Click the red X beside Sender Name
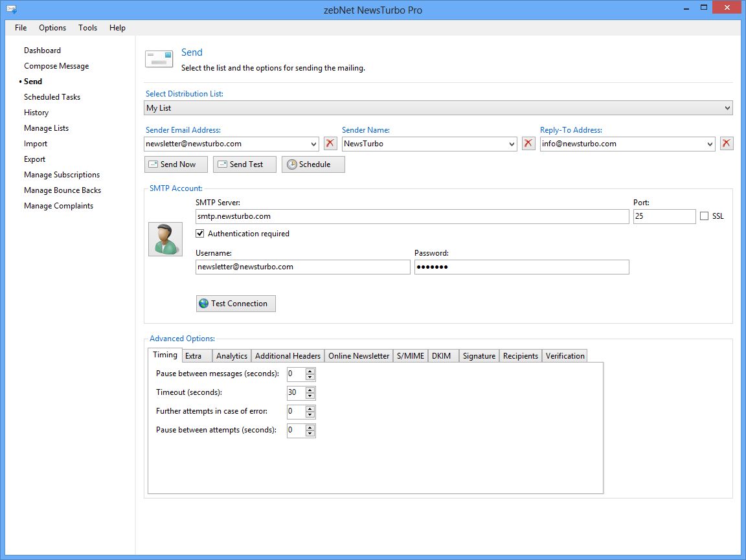 [x=528, y=144]
